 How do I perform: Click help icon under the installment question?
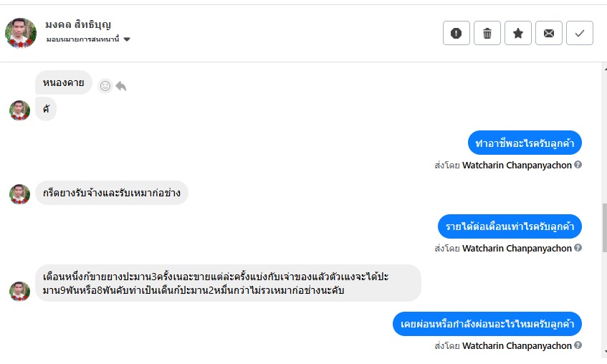click(578, 345)
